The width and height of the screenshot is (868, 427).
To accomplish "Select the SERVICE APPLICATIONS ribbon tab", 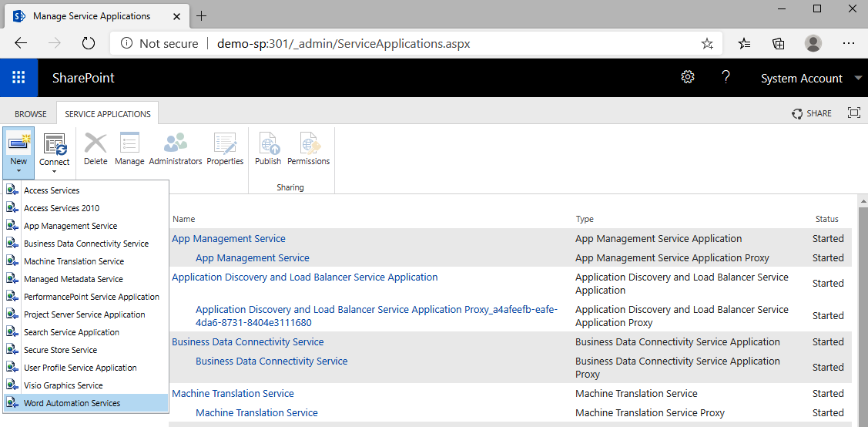I will [x=108, y=113].
